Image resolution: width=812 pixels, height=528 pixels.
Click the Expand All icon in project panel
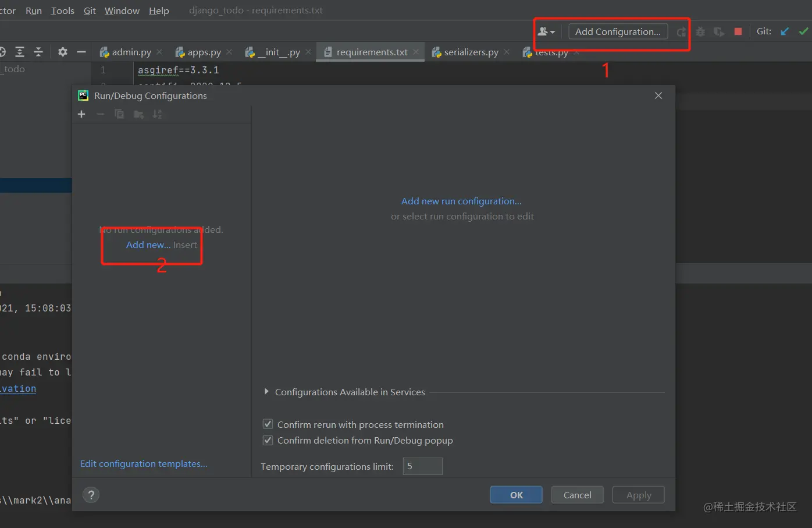20,52
